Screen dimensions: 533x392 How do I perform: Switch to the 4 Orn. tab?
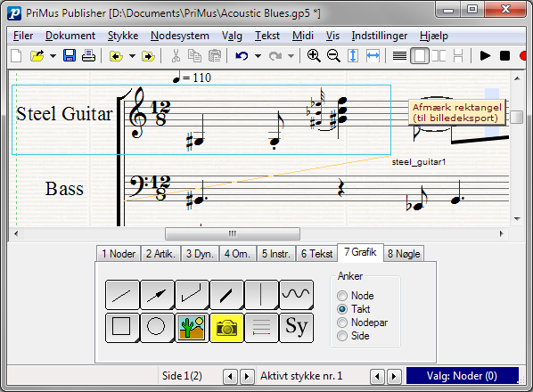(237, 254)
